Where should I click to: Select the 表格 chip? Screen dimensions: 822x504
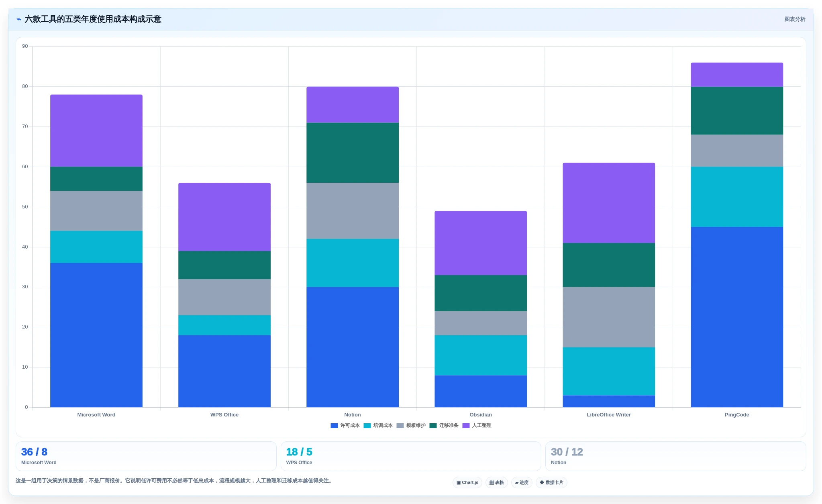(x=497, y=482)
